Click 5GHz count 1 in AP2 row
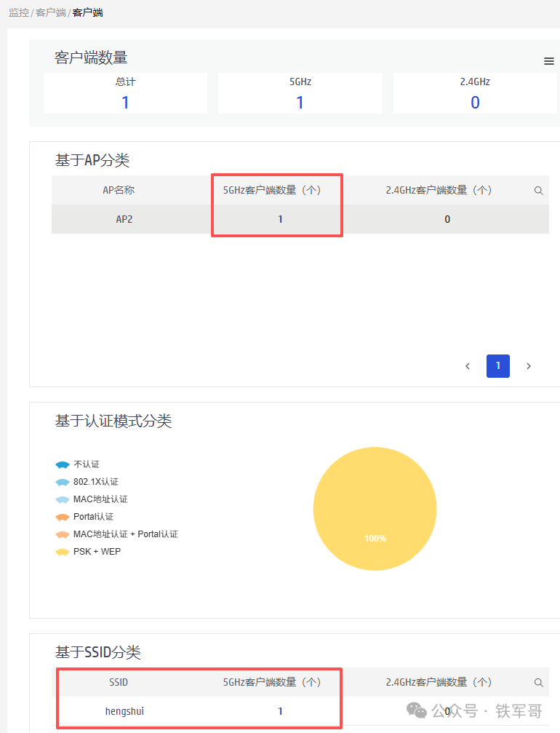 [280, 219]
